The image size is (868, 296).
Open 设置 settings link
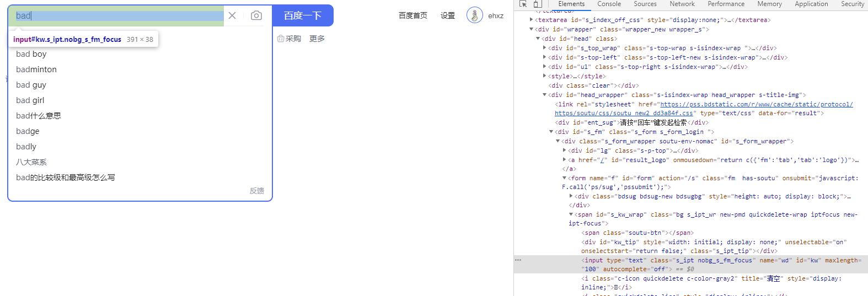pyautogui.click(x=448, y=15)
